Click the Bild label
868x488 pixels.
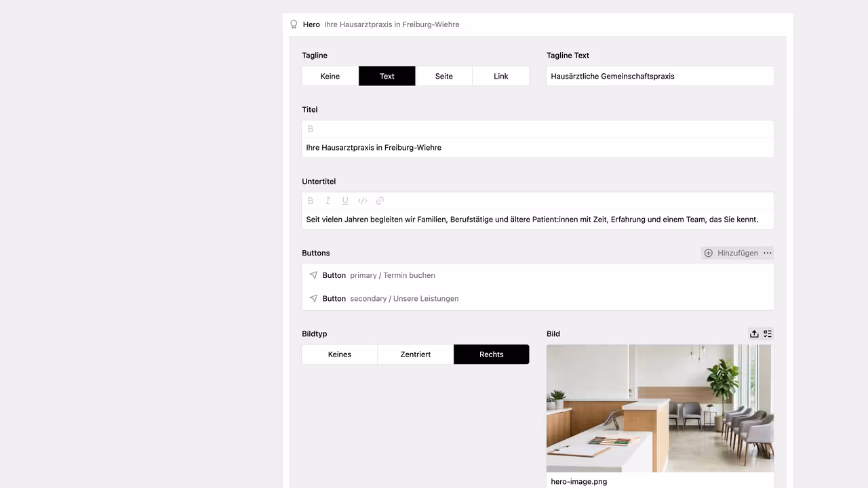(553, 333)
